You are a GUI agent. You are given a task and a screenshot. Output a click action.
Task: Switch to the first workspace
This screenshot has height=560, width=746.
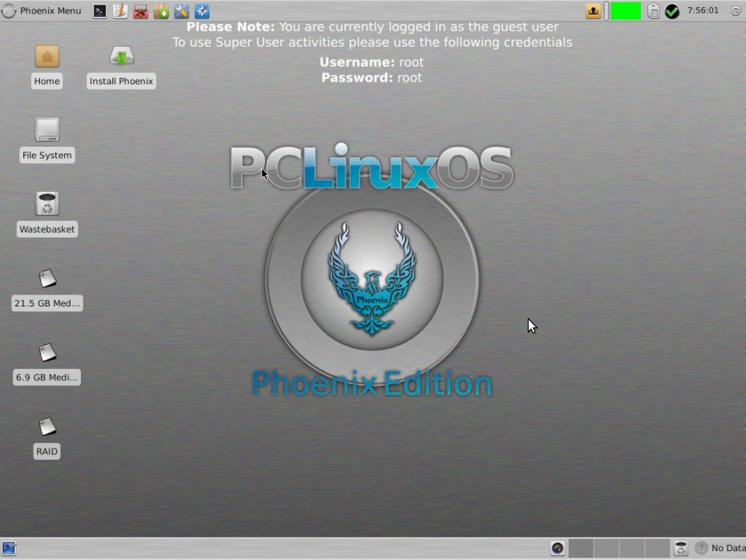coord(581,548)
